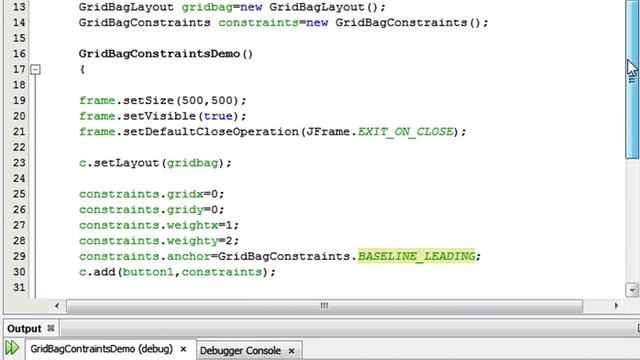Click the horizontal scrollbar right arrow
This screenshot has height=360, width=640.
pos(616,306)
